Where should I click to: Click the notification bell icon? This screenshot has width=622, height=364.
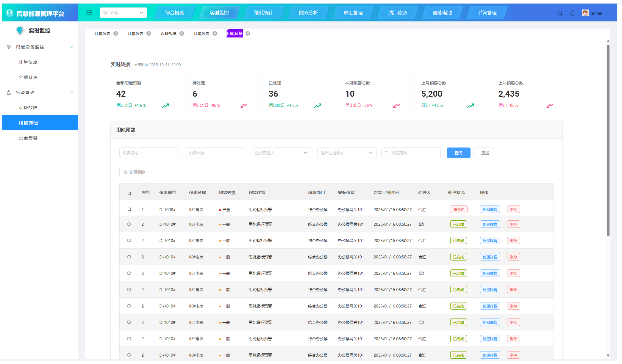coord(572,13)
